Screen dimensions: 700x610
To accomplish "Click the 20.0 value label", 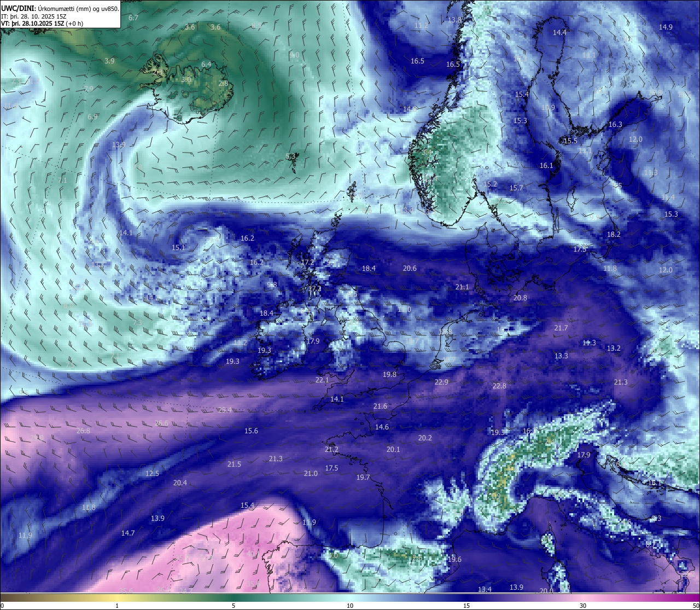I will (546, 591).
